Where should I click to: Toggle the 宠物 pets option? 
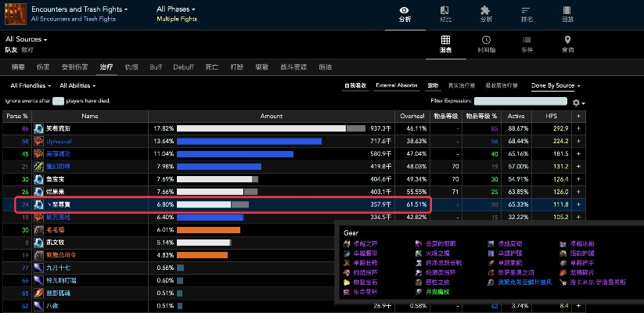(432, 85)
